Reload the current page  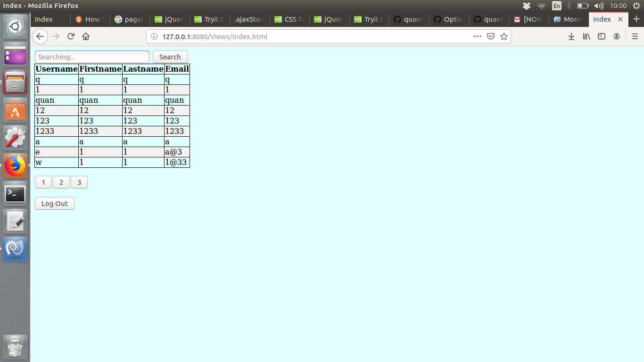point(71,36)
